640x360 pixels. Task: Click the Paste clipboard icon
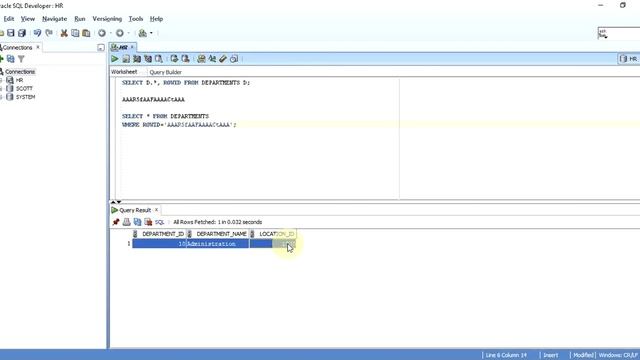click(x=86, y=33)
